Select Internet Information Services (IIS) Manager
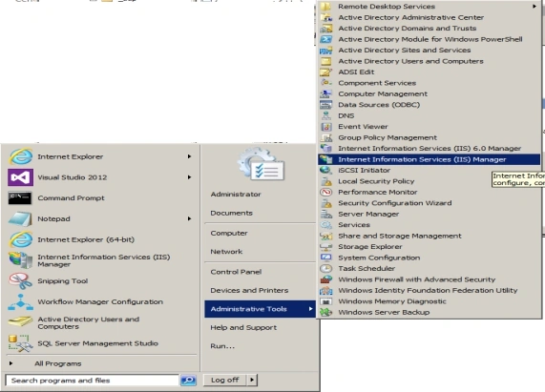The width and height of the screenshot is (545, 392). [x=430, y=159]
